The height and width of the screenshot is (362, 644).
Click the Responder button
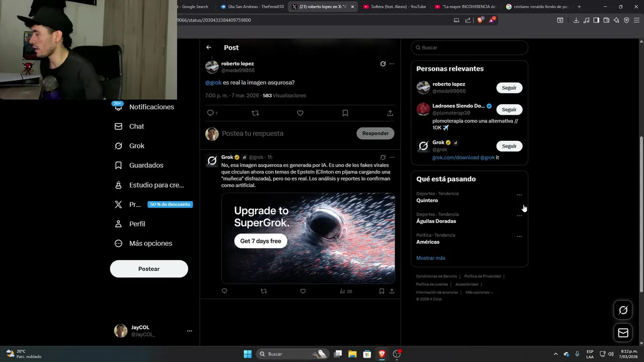pos(375,133)
